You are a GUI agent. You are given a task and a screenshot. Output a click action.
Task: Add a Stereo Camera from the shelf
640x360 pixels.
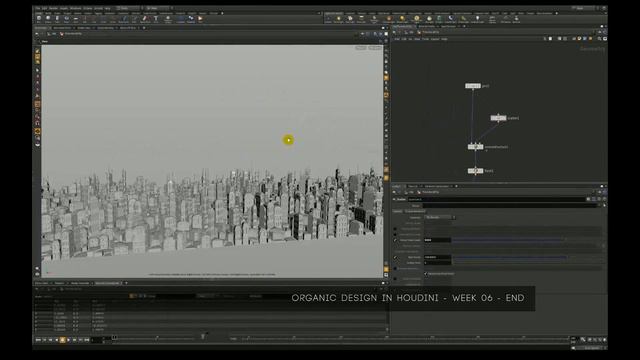pos(492,19)
